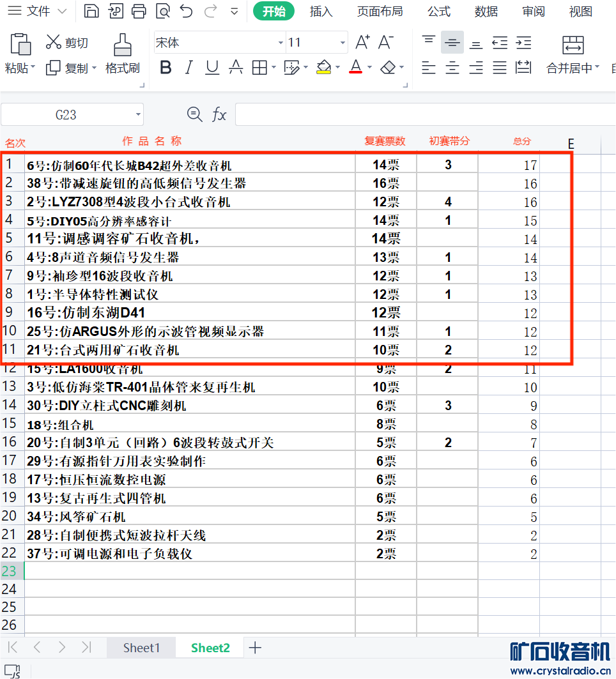Click the Print icon
This screenshot has height=679, width=616.
point(139,11)
